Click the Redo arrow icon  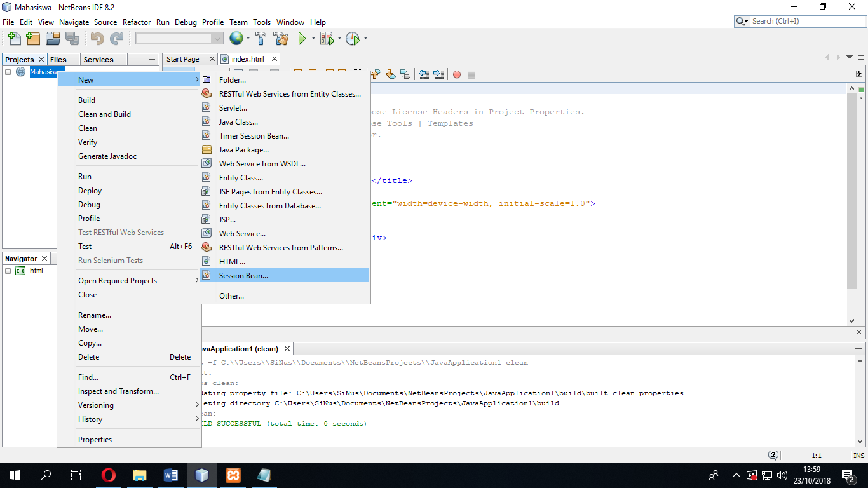point(117,39)
